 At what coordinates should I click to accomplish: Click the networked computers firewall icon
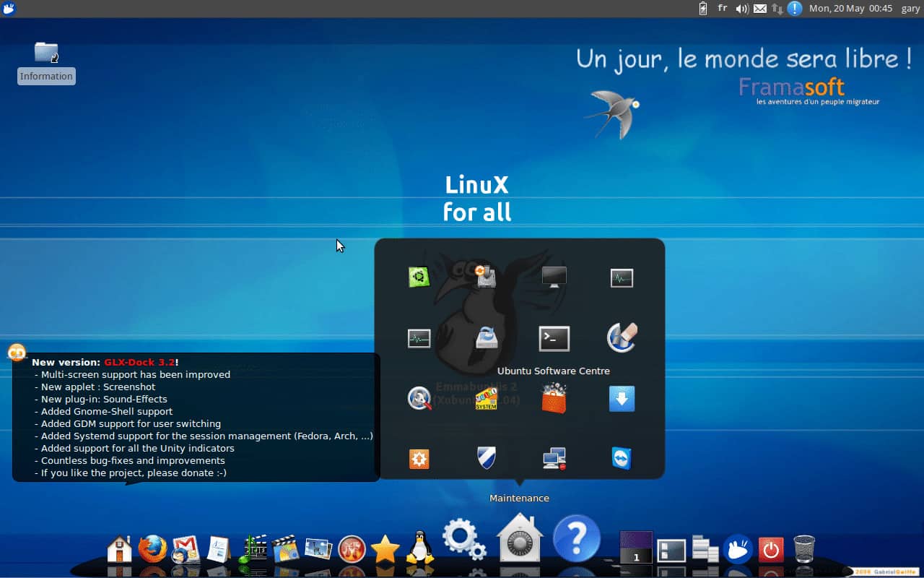554,458
